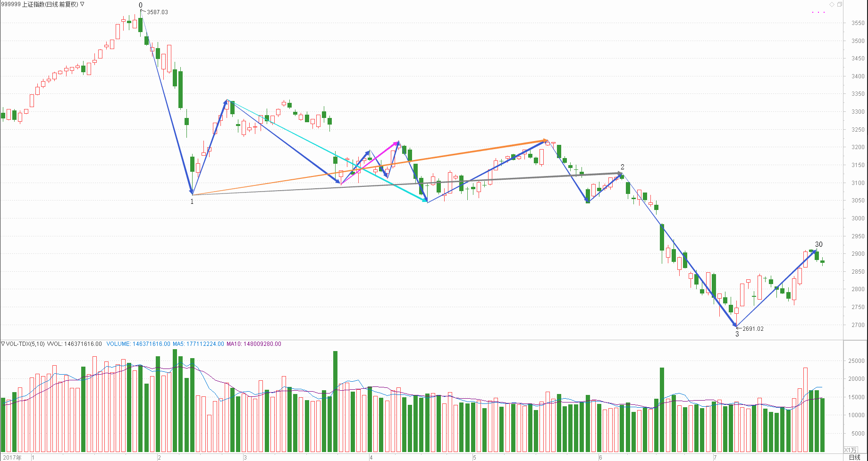Click the MA5 volume average label

pos(198,344)
